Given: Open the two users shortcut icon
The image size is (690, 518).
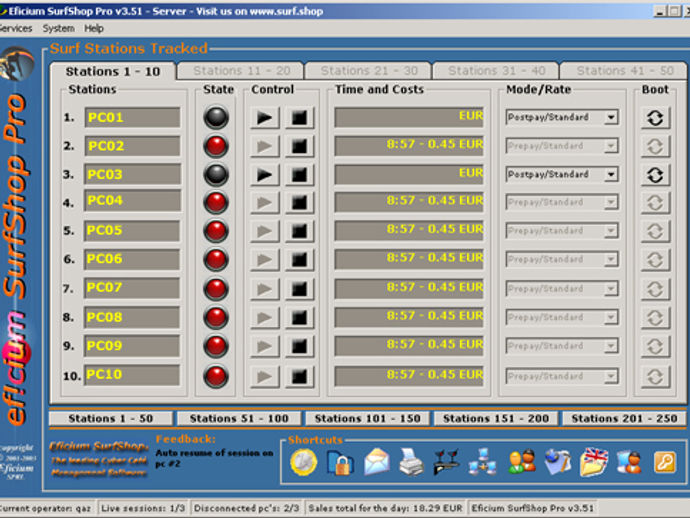Looking at the screenshot, I should click(x=522, y=462).
